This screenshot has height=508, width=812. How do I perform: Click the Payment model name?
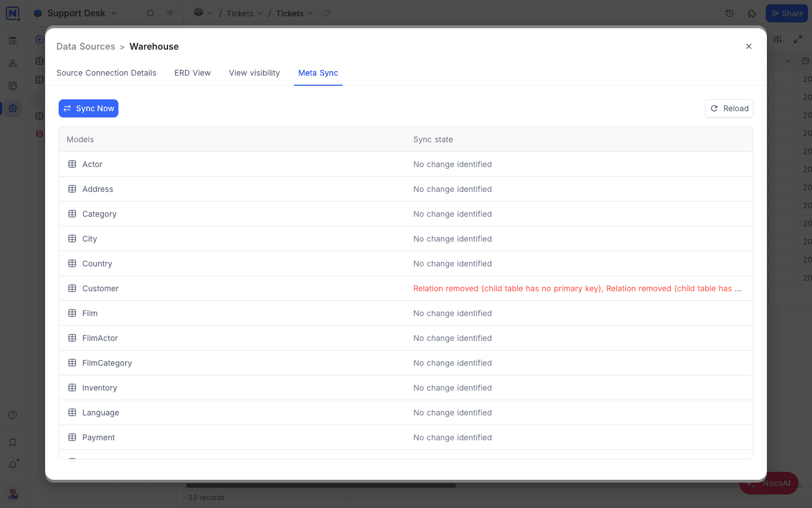tap(99, 437)
